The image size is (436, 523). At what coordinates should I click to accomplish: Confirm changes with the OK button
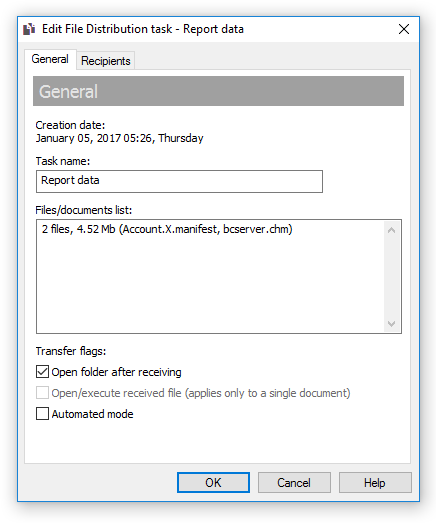(213, 482)
